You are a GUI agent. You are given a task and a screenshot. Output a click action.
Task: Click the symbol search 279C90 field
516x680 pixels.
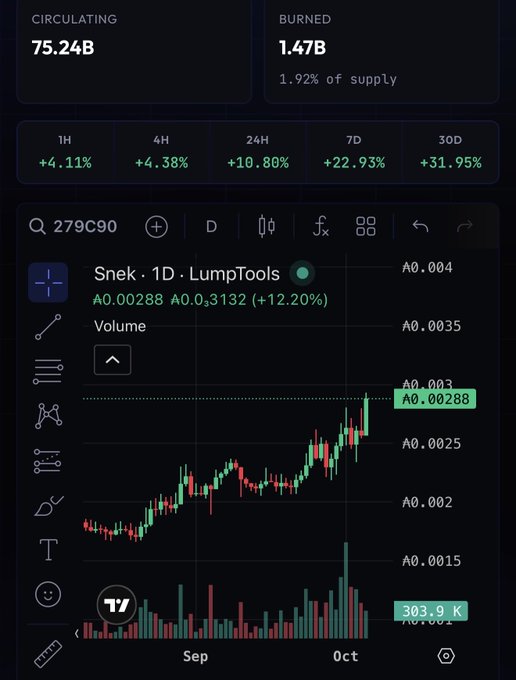tap(73, 226)
